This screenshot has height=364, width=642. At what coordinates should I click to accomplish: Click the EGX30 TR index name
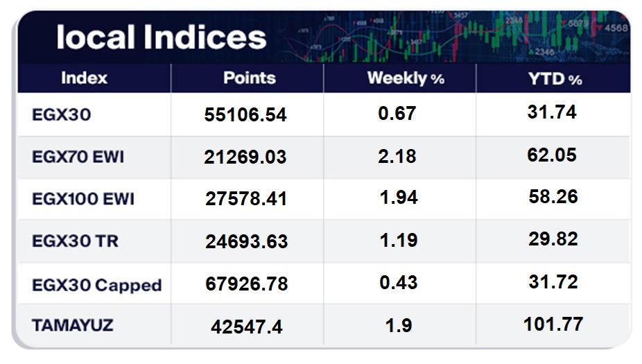click(76, 241)
